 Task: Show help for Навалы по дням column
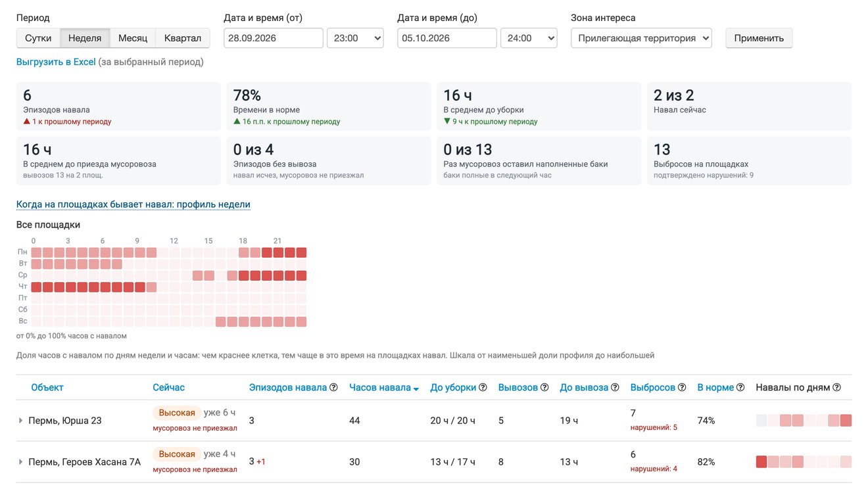(836, 388)
